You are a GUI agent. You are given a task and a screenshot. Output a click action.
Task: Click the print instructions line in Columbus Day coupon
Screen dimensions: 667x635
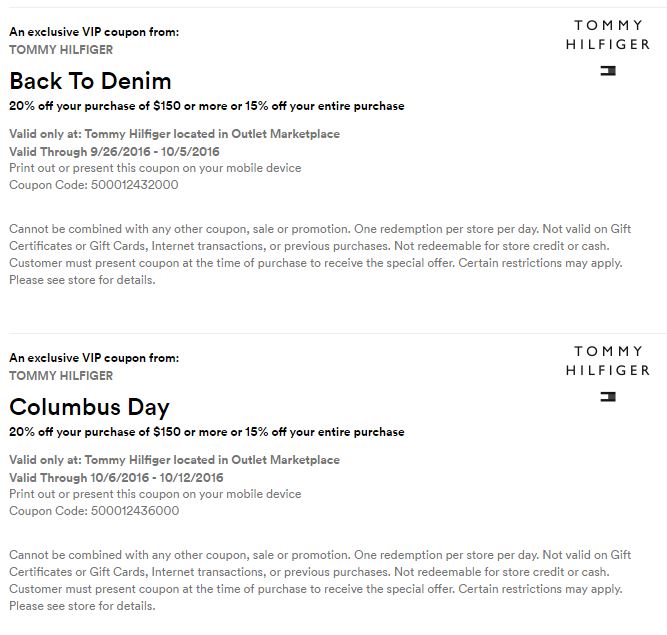155,494
